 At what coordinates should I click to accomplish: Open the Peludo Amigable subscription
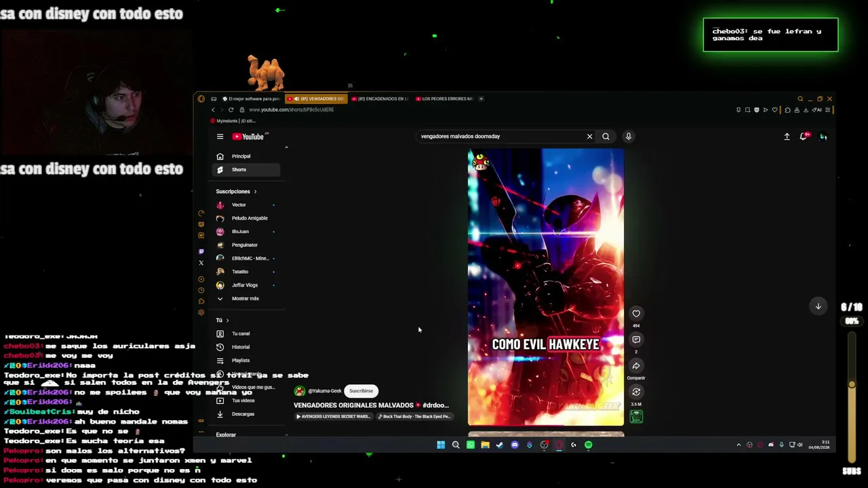coord(246,218)
